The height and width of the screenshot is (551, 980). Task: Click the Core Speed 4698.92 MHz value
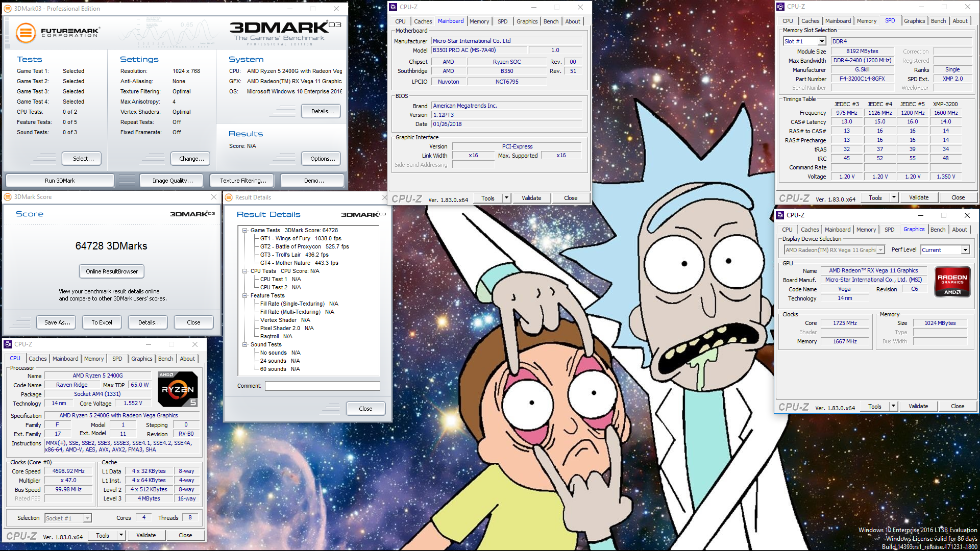tap(69, 471)
